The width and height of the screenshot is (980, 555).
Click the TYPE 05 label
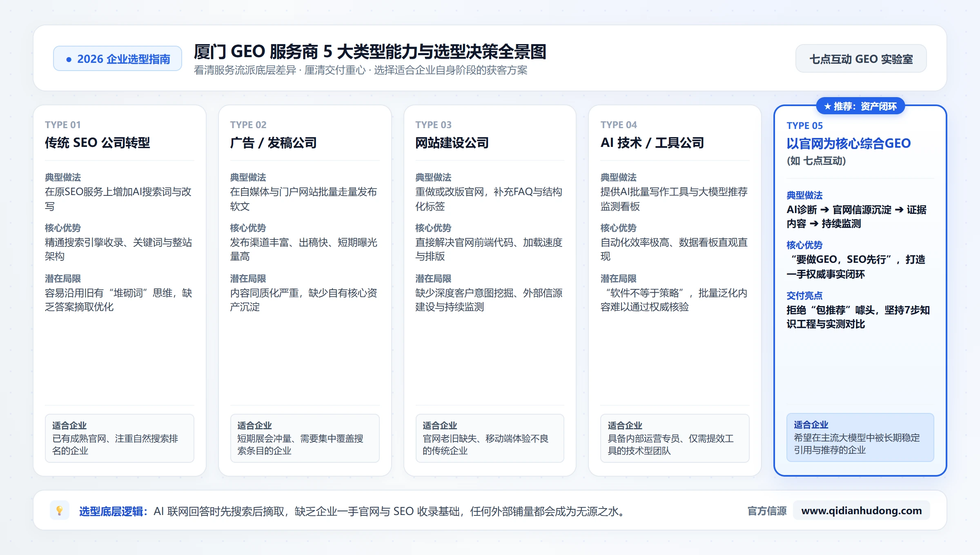[x=804, y=126]
